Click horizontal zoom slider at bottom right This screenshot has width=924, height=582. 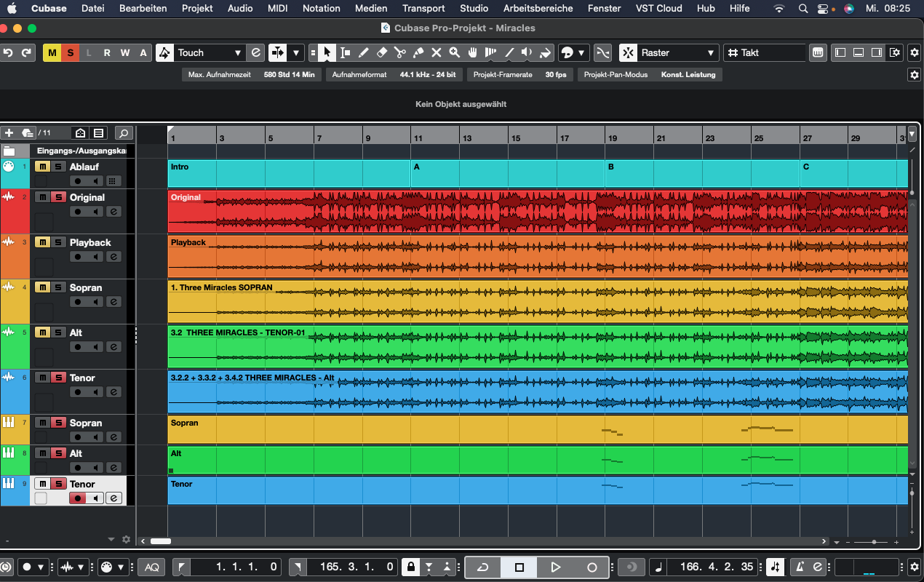875,542
